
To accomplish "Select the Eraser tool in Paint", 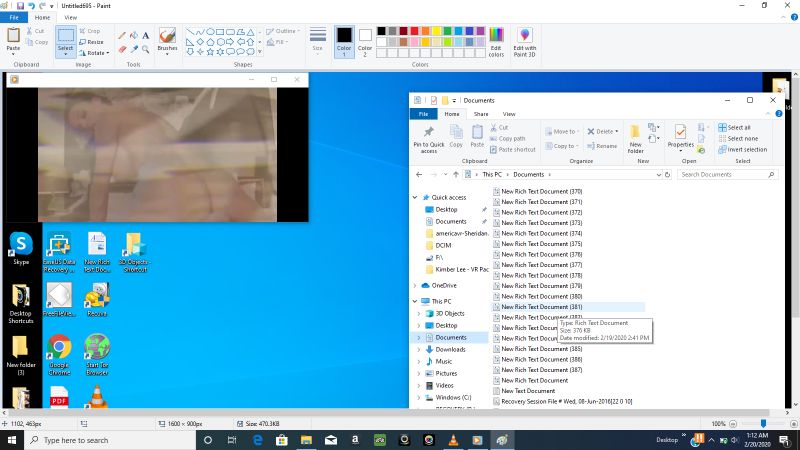I will pyautogui.click(x=122, y=49).
